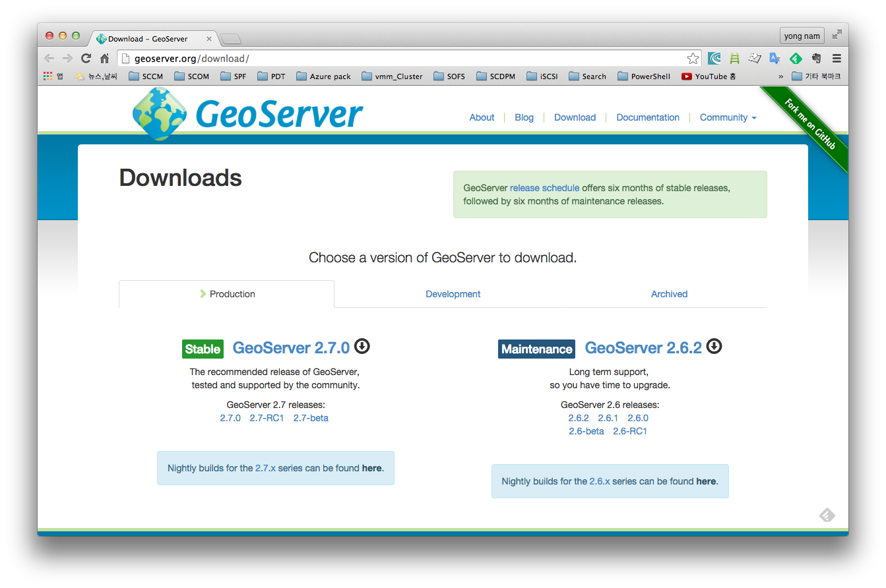
Task: Open the SOFS bookmark folder
Action: tap(449, 76)
